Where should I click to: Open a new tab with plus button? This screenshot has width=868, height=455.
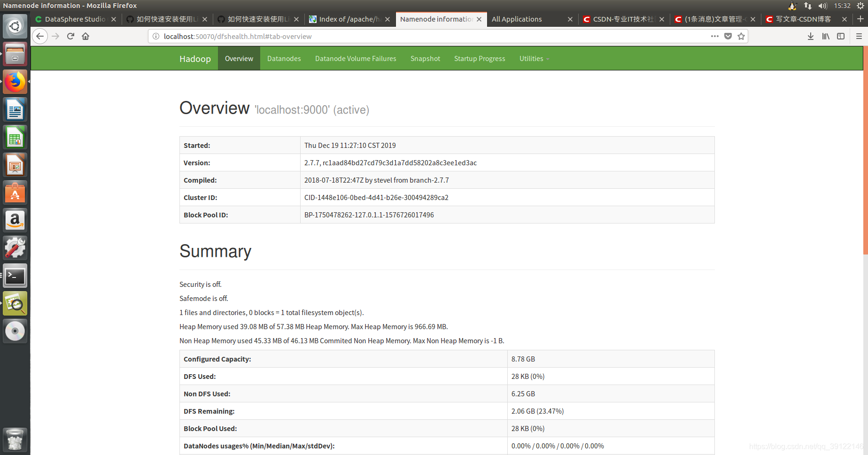pos(860,19)
